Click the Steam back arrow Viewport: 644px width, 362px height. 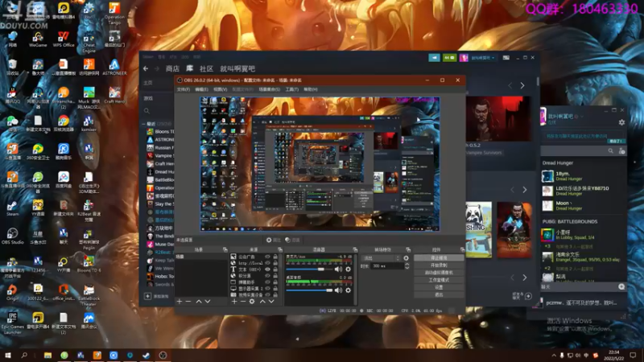click(x=146, y=68)
